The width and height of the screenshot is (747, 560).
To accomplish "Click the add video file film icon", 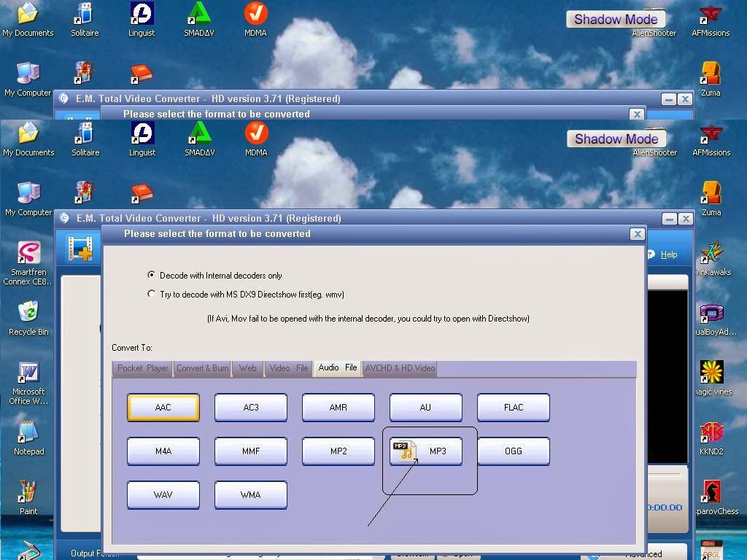I will point(80,248).
